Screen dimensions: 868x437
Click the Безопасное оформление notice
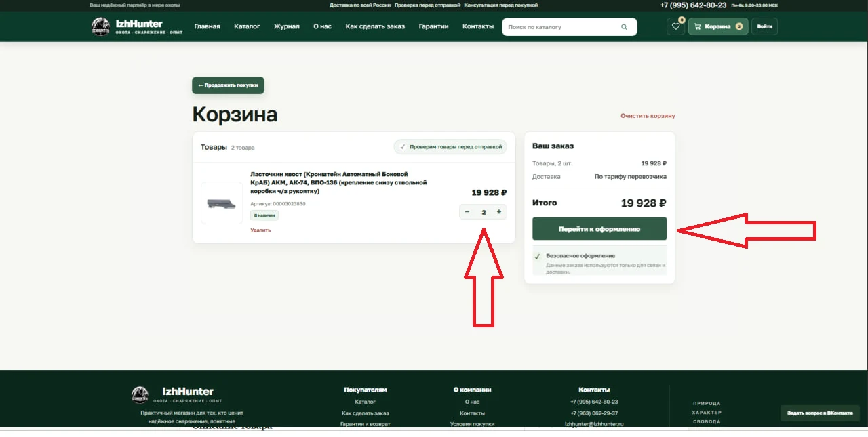point(599,261)
